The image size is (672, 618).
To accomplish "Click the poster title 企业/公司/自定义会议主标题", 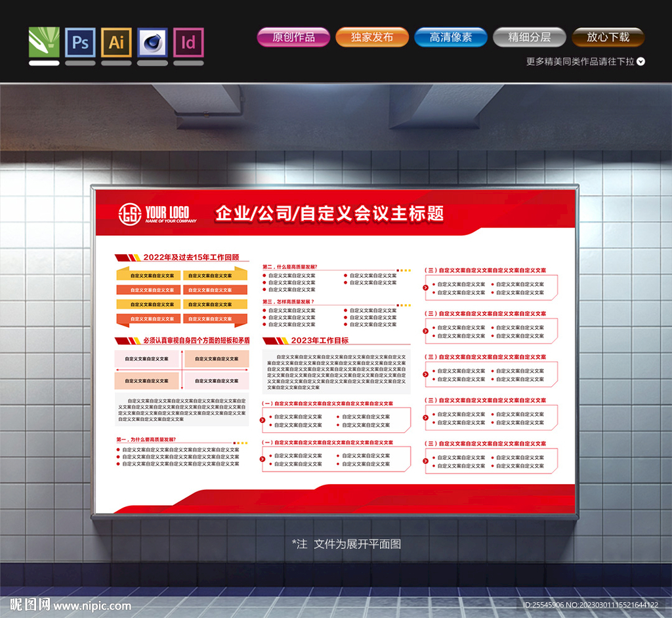I will (329, 213).
